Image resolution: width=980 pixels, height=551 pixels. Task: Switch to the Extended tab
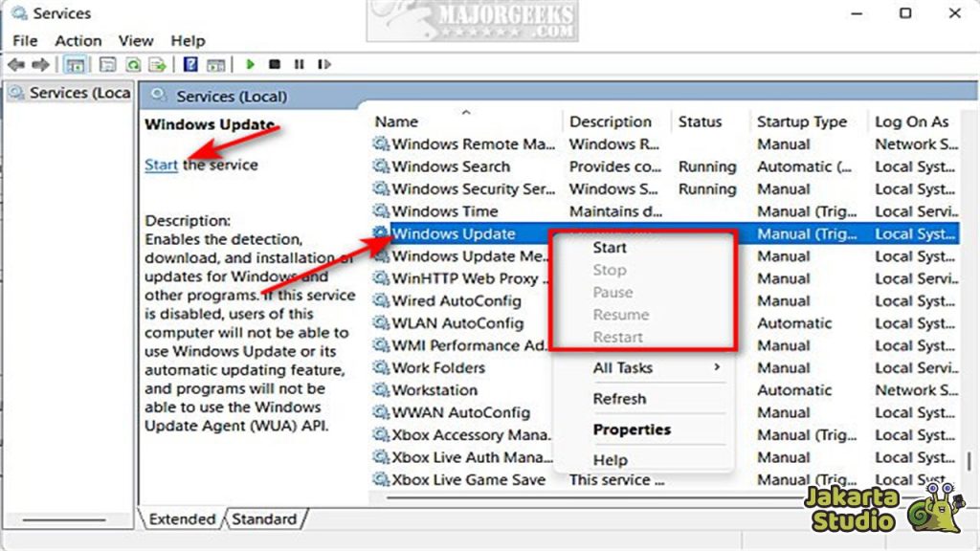(x=182, y=519)
